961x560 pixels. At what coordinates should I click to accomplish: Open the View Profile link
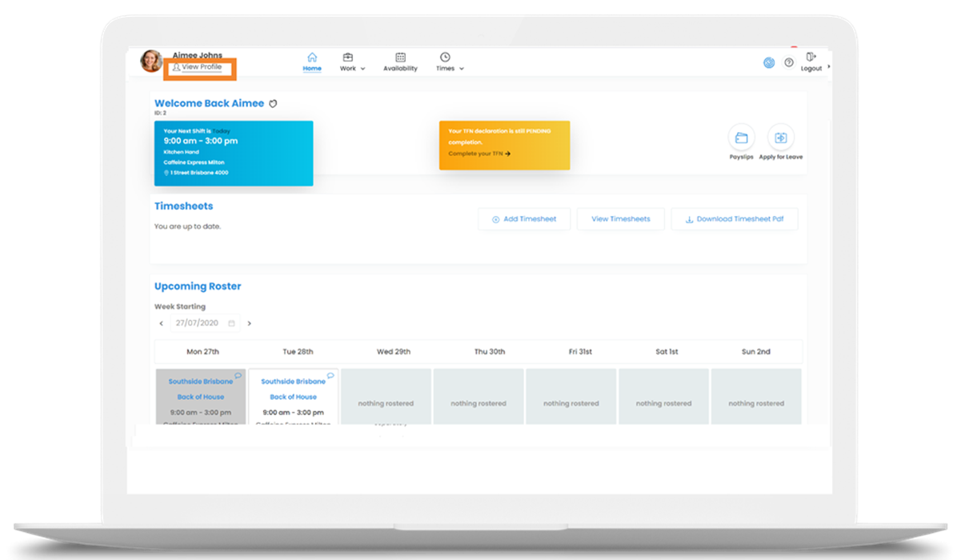pos(198,67)
